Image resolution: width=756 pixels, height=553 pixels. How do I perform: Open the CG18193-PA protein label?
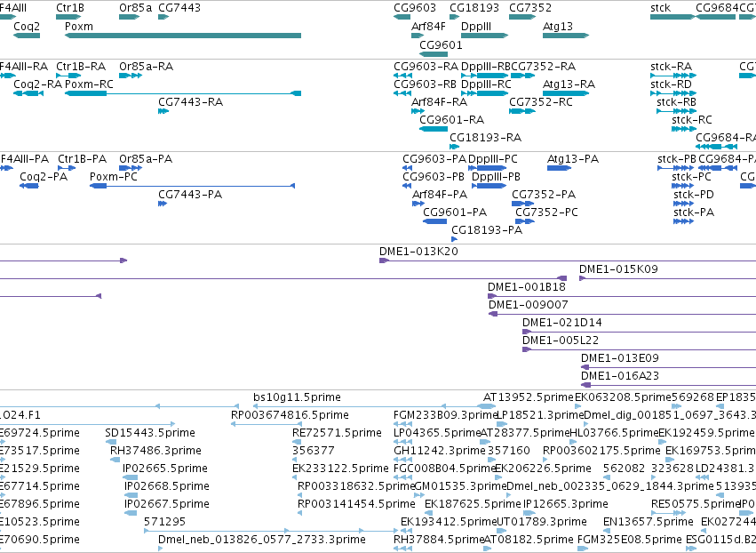pyautogui.click(x=487, y=230)
